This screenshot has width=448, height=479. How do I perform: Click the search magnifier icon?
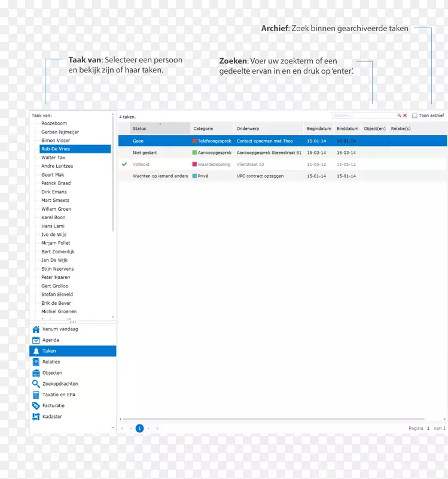pyautogui.click(x=399, y=116)
